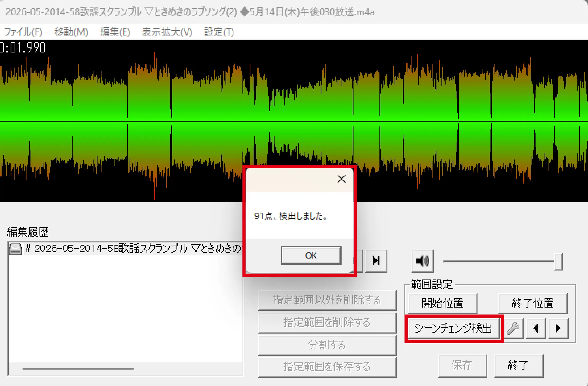Click 指定範囲を削除する button
Screen dimensions: 588x386
point(327,323)
